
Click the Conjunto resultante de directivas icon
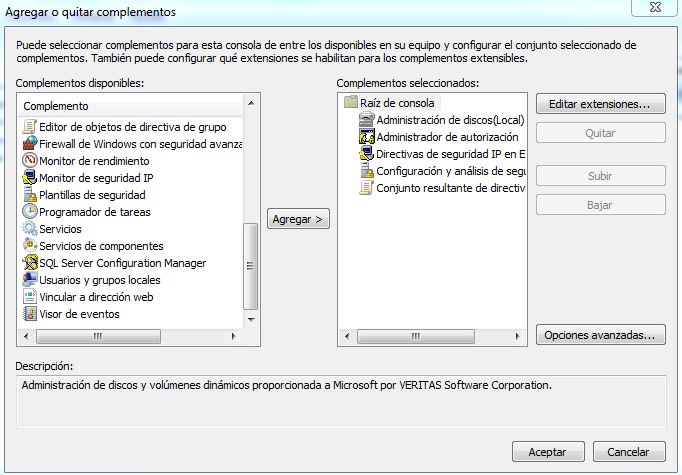367,187
